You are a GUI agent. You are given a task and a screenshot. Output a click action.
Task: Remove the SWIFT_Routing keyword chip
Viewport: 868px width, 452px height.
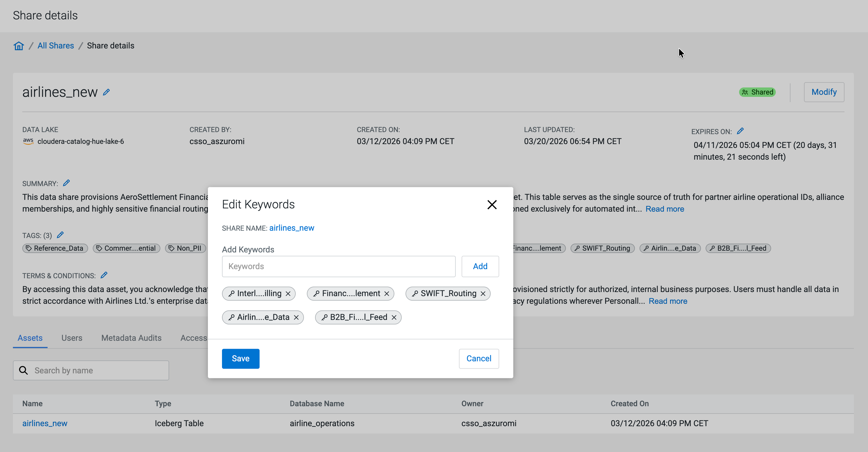pos(483,294)
